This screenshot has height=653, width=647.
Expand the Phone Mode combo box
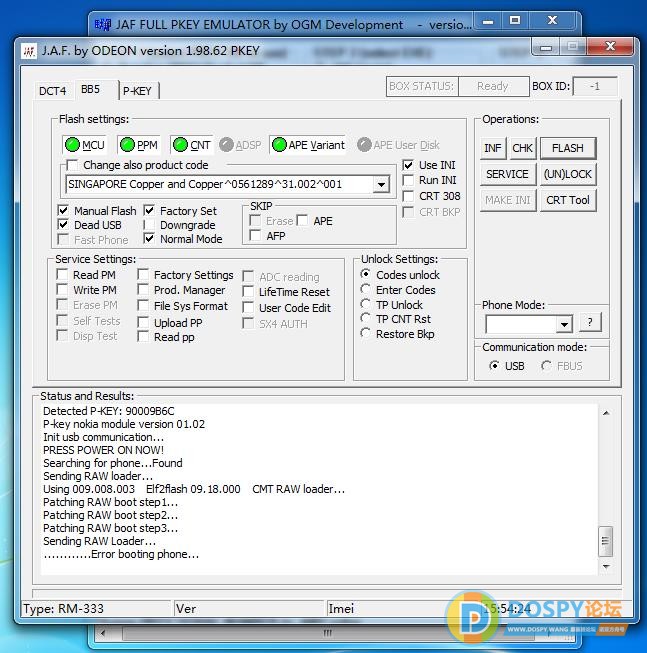click(x=564, y=324)
